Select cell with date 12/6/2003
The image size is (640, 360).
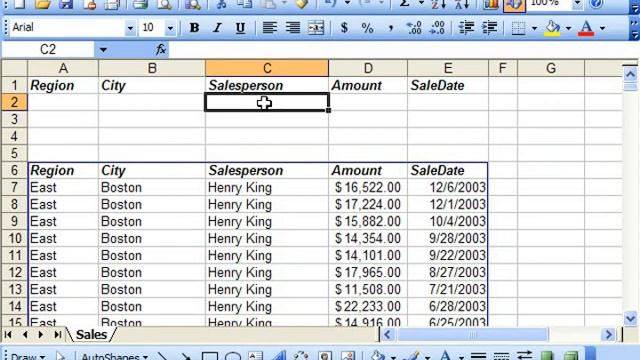click(x=448, y=187)
